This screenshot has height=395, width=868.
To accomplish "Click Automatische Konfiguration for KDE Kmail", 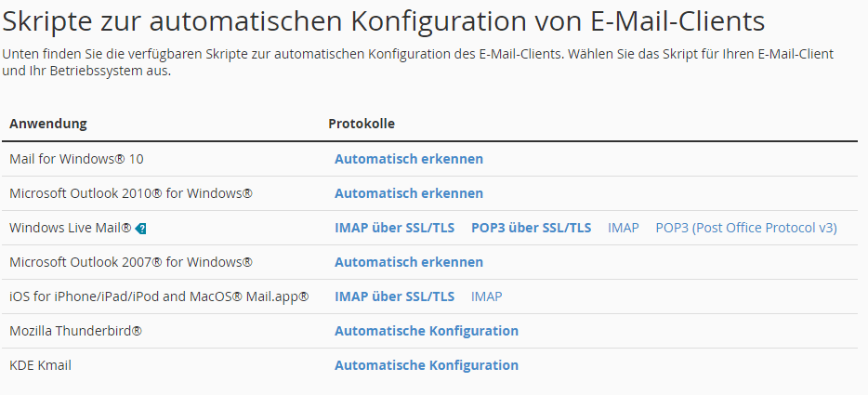I will tap(426, 365).
